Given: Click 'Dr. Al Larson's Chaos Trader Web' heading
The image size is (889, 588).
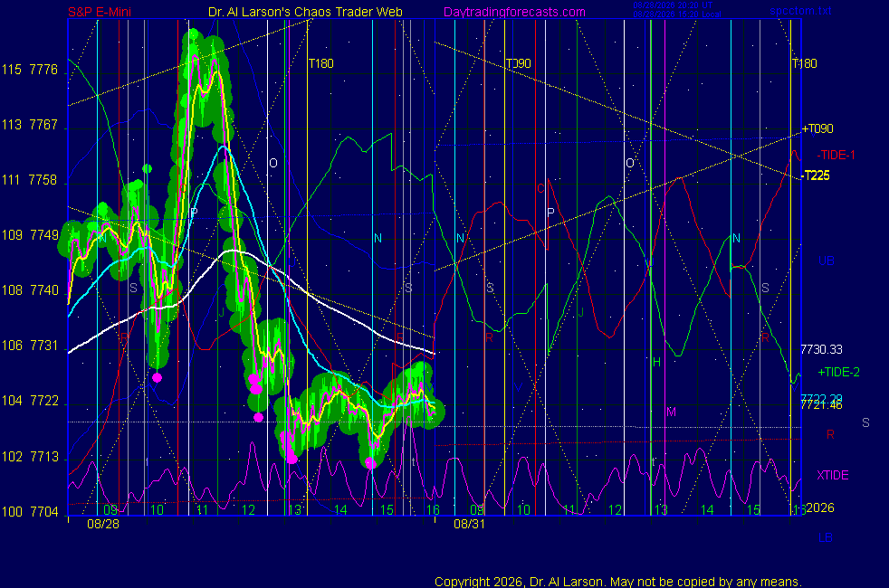Looking at the screenshot, I should (x=305, y=12).
